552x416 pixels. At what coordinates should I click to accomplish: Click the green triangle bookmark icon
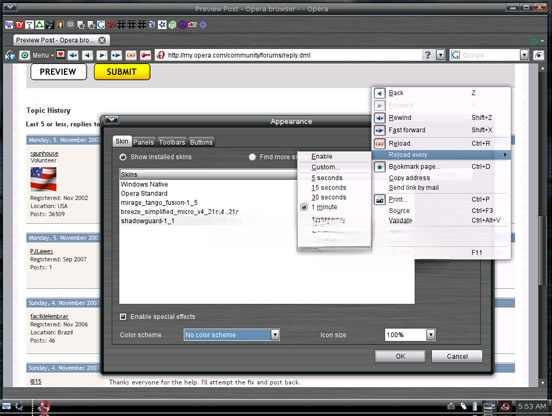click(x=40, y=25)
